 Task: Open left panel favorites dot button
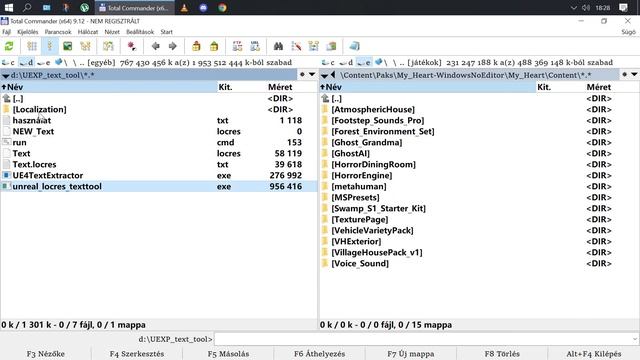[x=302, y=75]
